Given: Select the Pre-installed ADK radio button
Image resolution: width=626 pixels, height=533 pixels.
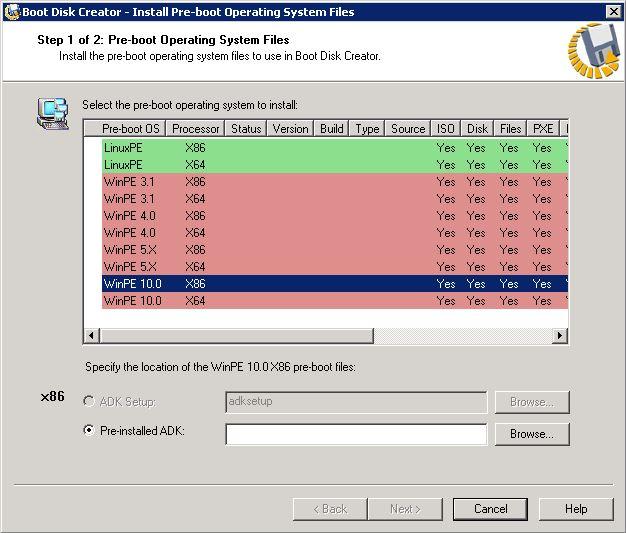Looking at the screenshot, I should coord(89,430).
